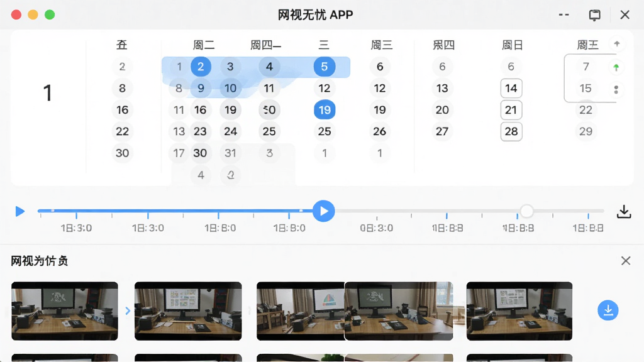
Task: Open the vertical dots menu beside date 15
Action: (x=616, y=89)
